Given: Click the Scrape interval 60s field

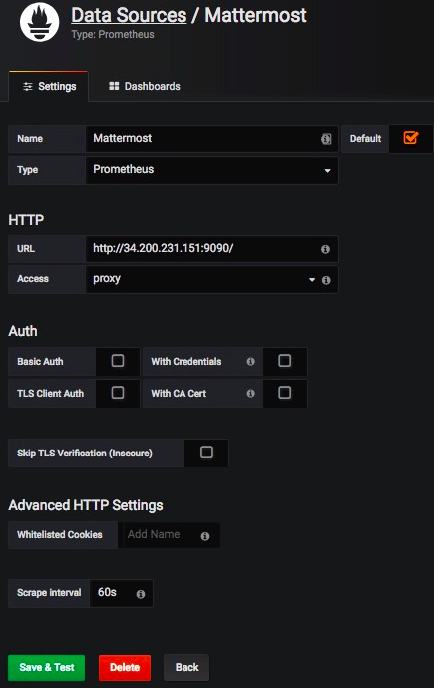Looking at the screenshot, I should click(x=122, y=593).
